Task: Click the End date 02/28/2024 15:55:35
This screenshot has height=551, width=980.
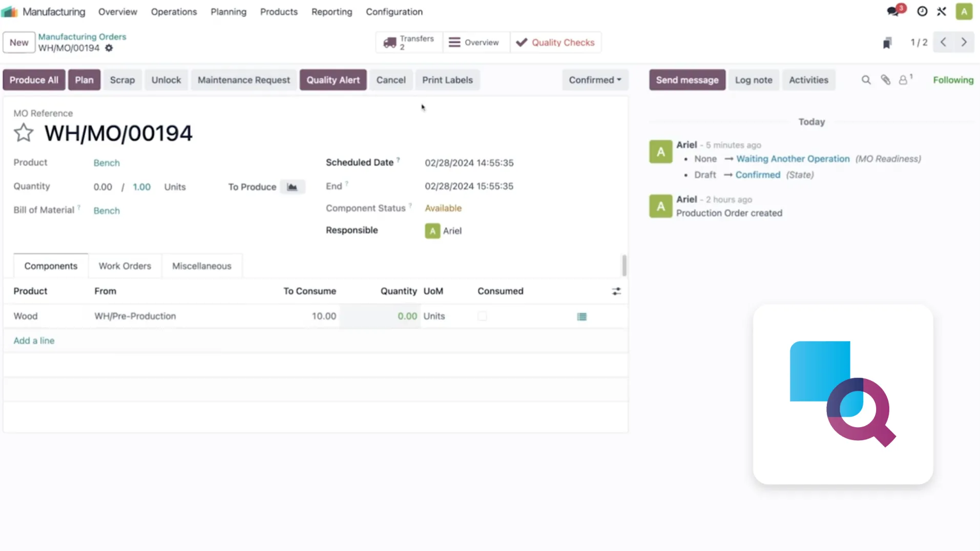Action: 469,186
